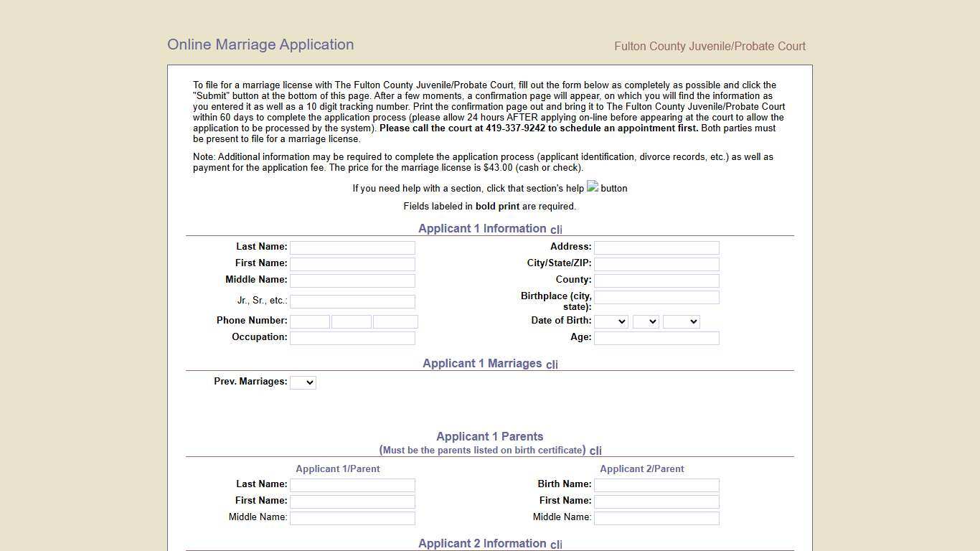Screen dimensions: 980x551
Task: Open the first Date of Birth dropdown
Action: [611, 321]
